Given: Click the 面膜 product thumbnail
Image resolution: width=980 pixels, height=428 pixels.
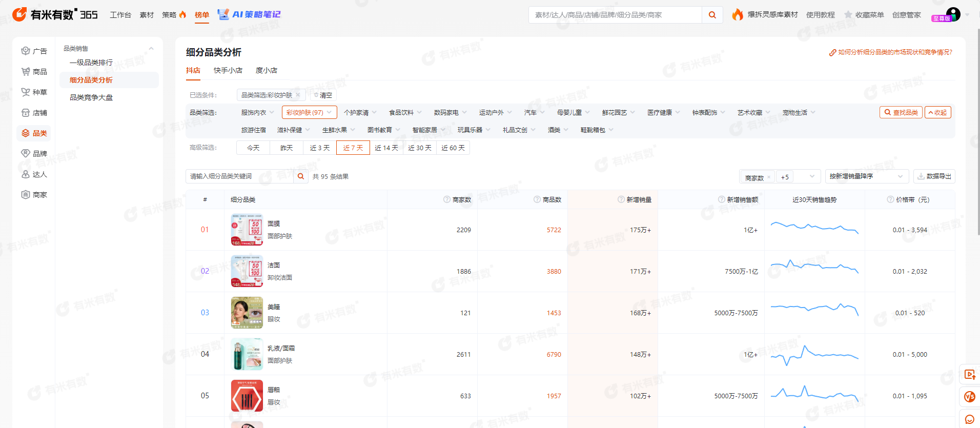Looking at the screenshot, I should coord(247,230).
